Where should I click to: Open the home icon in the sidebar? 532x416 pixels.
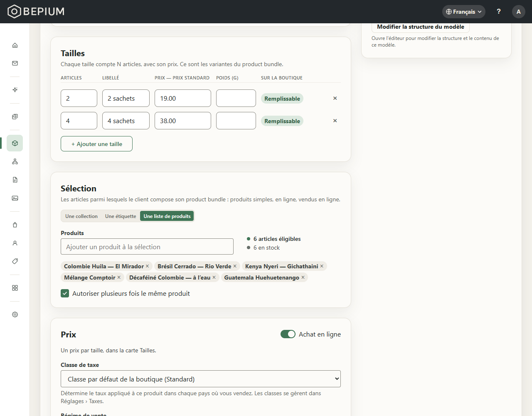15,45
